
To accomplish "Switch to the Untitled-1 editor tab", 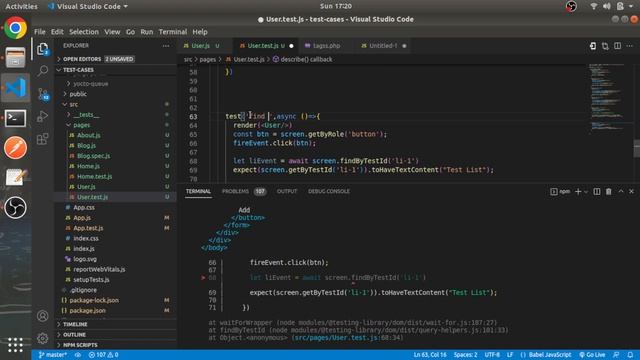I will click(x=383, y=46).
